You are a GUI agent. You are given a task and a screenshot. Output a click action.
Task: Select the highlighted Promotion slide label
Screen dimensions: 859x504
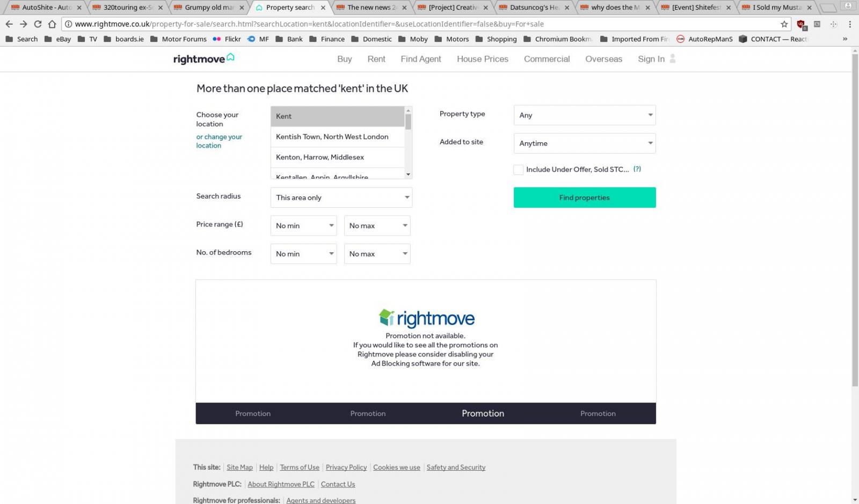pos(483,413)
